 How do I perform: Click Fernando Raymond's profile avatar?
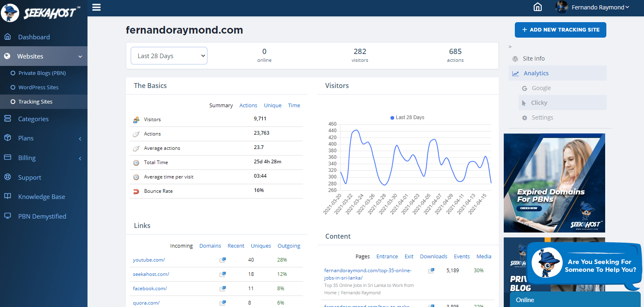click(x=562, y=7)
